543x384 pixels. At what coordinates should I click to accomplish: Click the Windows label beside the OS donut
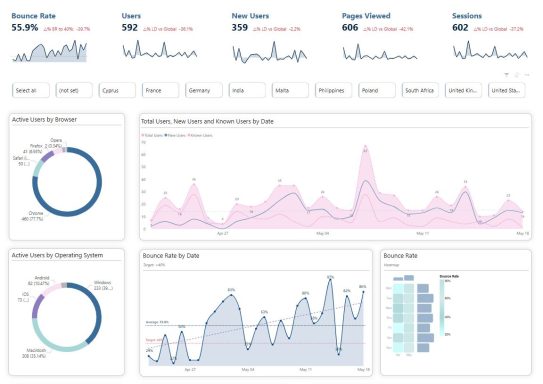click(103, 285)
